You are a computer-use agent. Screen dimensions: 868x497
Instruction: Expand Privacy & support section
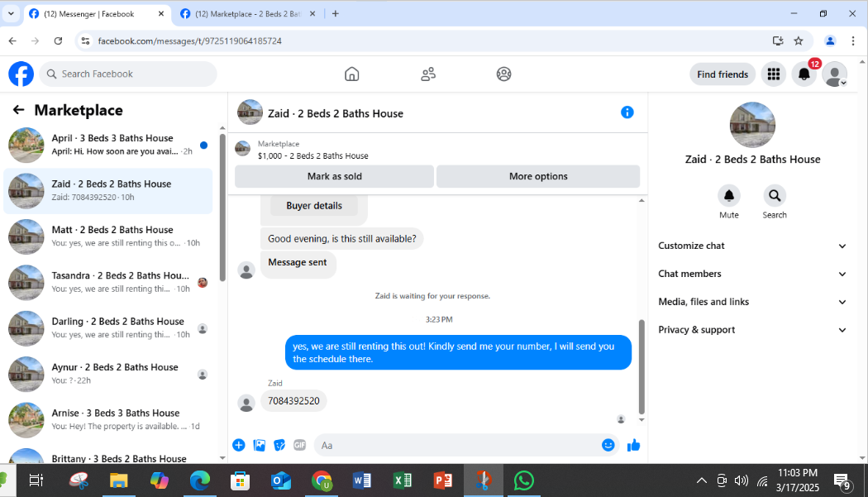click(x=752, y=330)
